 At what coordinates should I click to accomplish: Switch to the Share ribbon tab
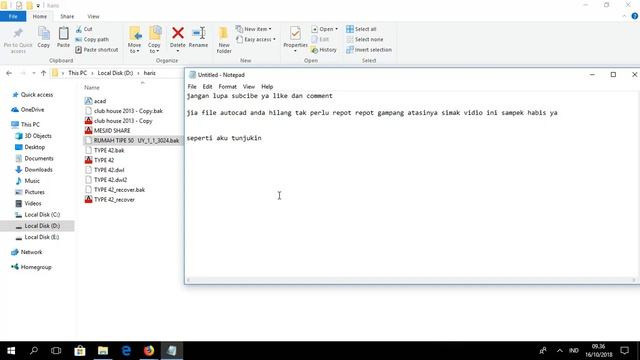(67, 16)
